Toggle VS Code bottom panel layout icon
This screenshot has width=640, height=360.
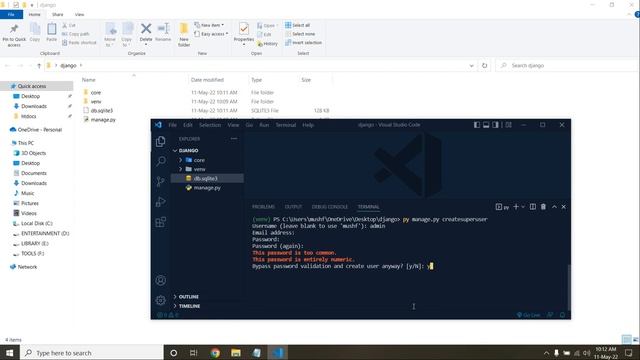[486, 125]
